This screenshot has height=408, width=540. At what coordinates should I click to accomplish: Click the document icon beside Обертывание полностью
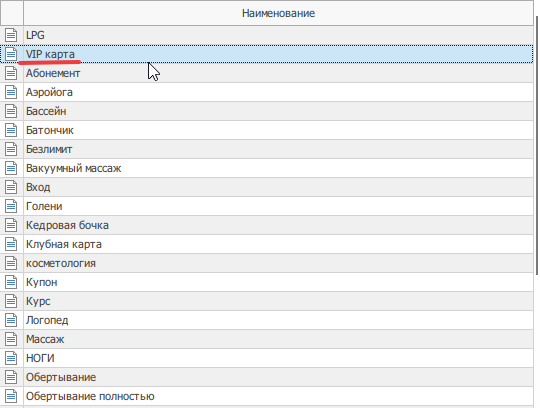[11, 396]
